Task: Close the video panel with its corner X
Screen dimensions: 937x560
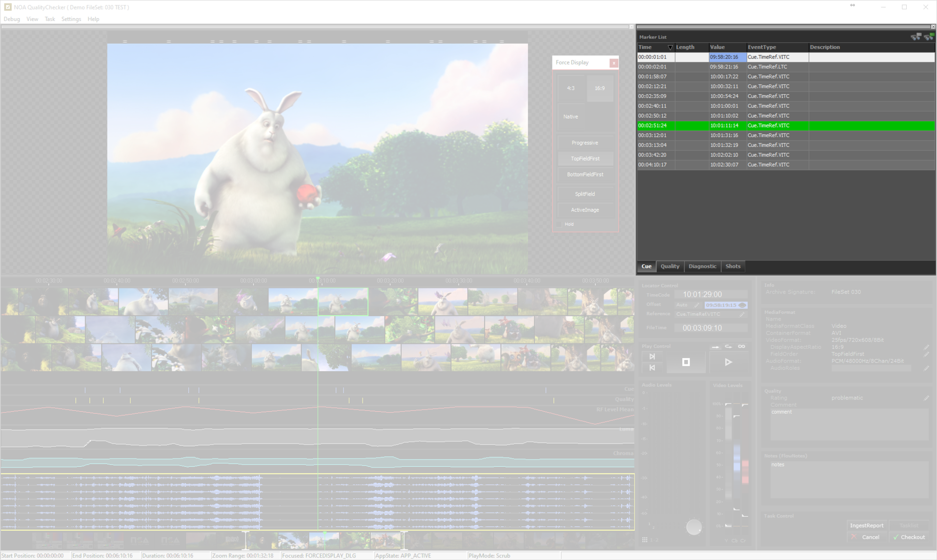Action: 631,27
